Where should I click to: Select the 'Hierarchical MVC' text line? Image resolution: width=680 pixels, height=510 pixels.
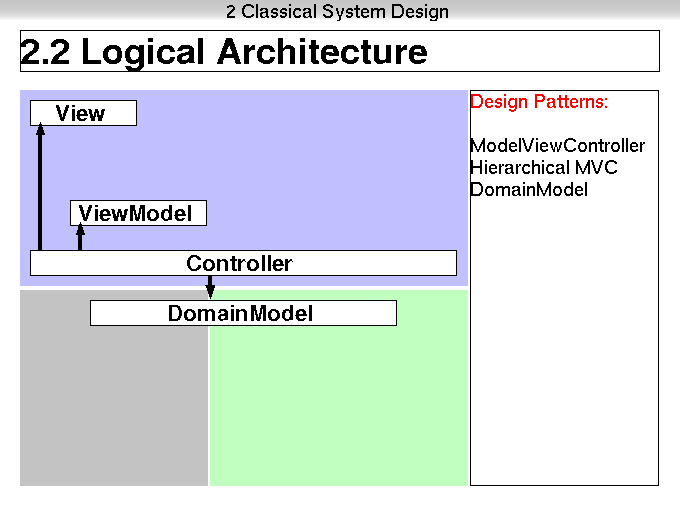coord(544,167)
